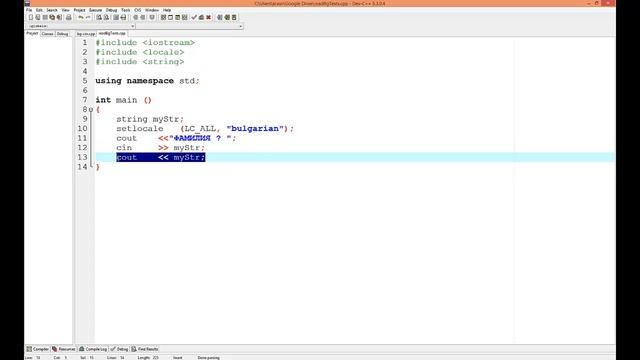Click the Compile and Run icon

click(178, 17)
